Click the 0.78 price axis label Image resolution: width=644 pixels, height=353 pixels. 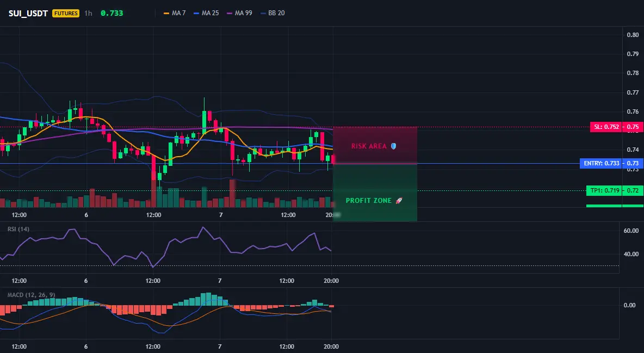[633, 73]
